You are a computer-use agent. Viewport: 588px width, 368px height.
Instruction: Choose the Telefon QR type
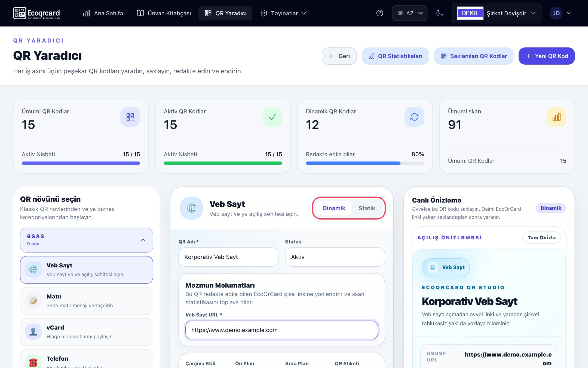[87, 359]
